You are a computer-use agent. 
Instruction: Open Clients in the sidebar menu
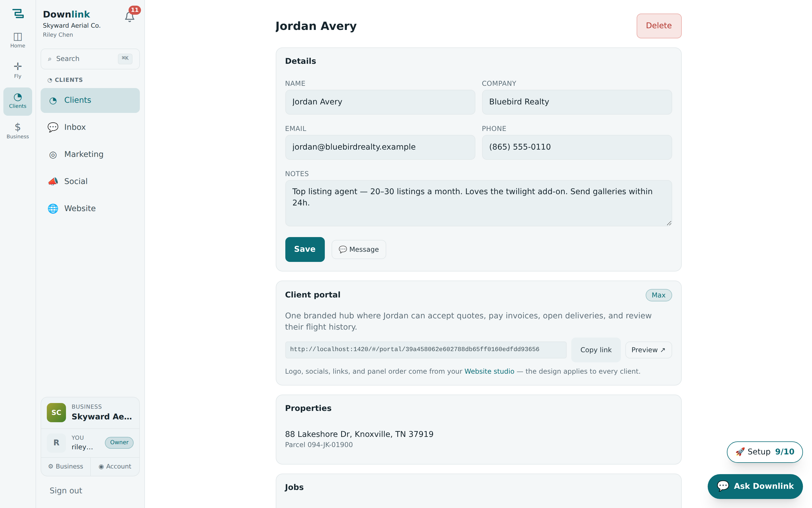pos(90,100)
